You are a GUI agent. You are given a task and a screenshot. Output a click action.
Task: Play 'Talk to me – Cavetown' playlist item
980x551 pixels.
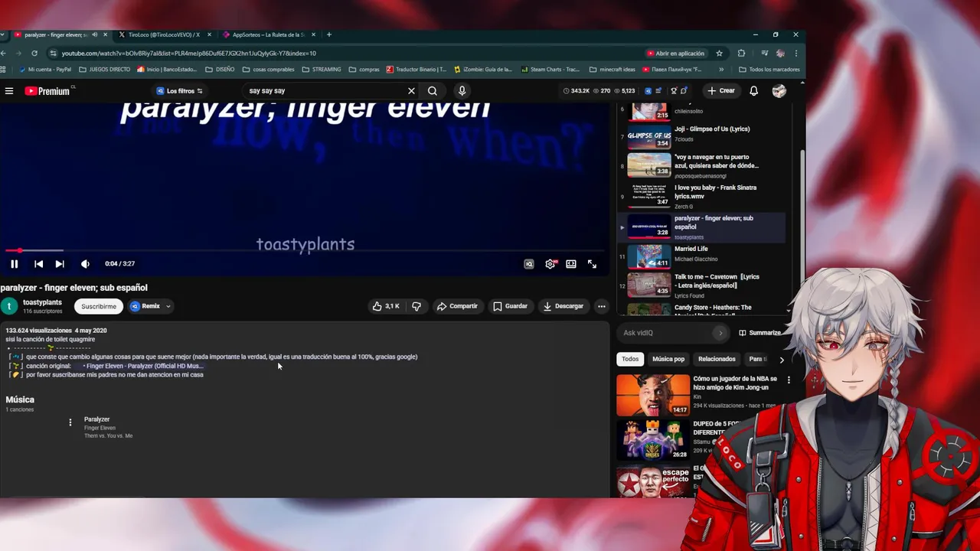coord(701,285)
